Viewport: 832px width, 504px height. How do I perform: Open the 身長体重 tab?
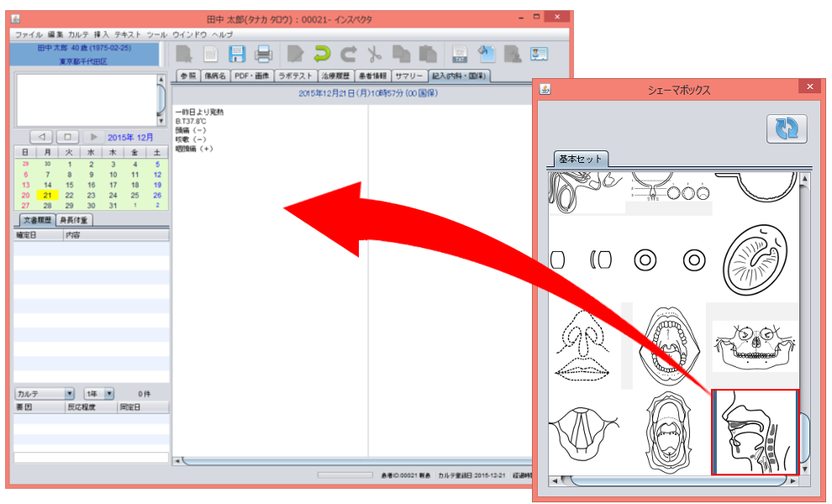tap(76, 220)
